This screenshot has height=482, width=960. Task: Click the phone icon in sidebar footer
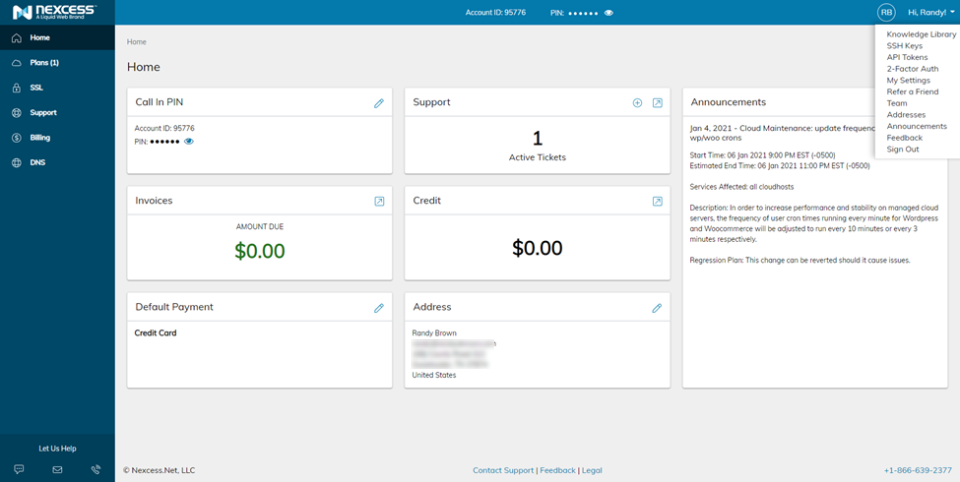coord(96,469)
